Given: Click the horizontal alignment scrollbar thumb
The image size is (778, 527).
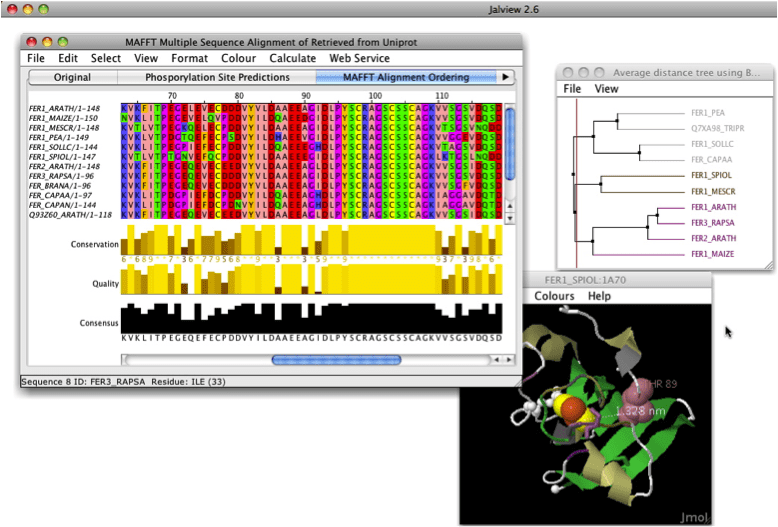Looking at the screenshot, I should click(336, 360).
